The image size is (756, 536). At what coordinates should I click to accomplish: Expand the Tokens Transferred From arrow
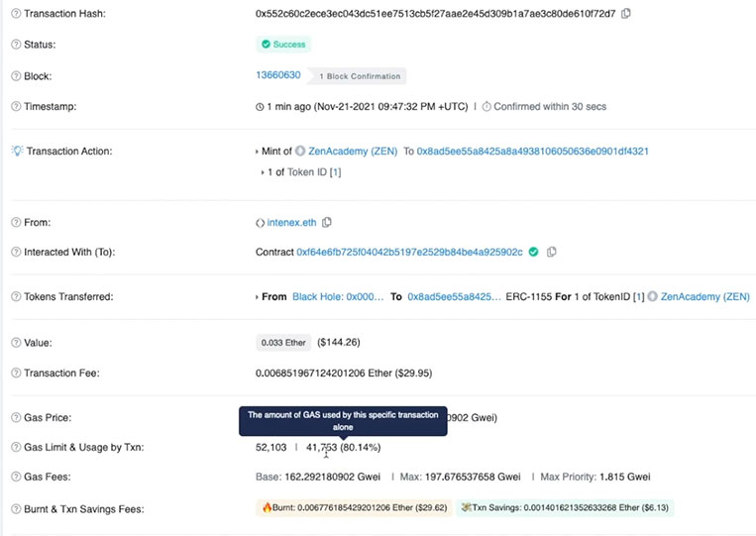point(257,297)
